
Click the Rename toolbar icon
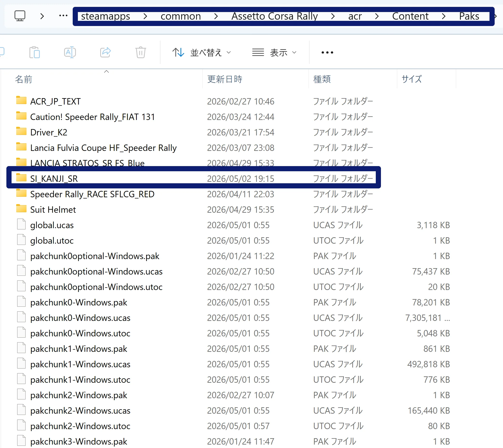tap(70, 52)
